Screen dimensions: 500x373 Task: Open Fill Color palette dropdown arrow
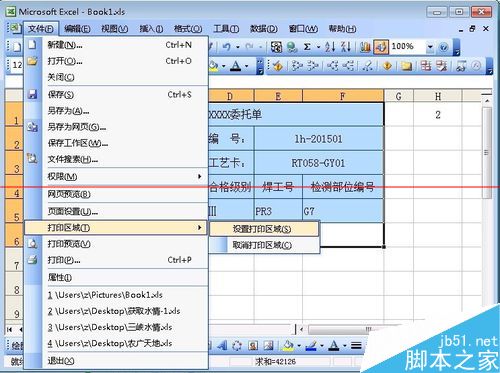(223, 66)
